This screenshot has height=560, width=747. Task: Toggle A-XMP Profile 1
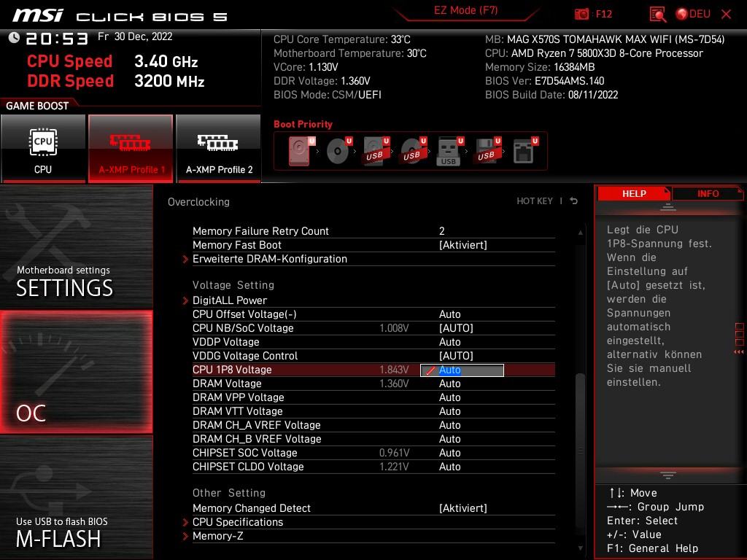click(131, 148)
